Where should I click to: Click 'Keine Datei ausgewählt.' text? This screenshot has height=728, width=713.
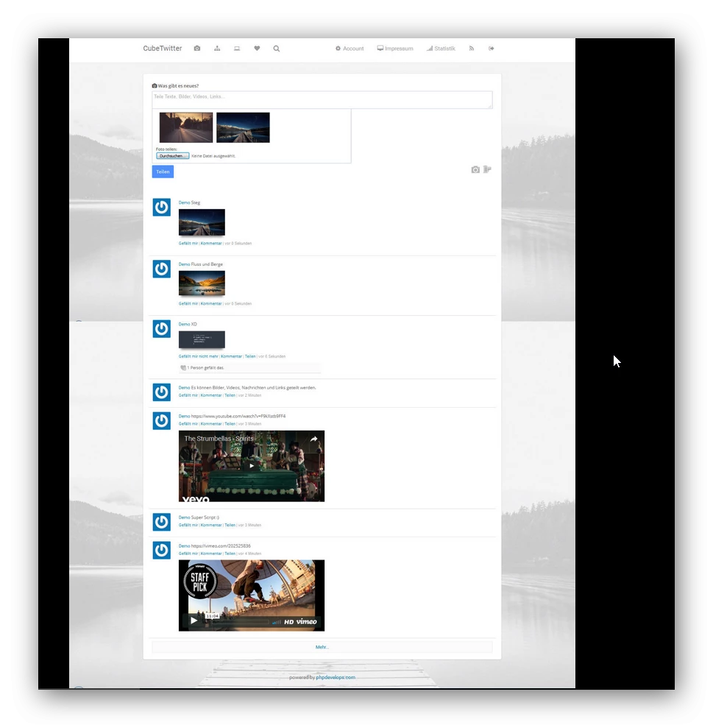[213, 156]
